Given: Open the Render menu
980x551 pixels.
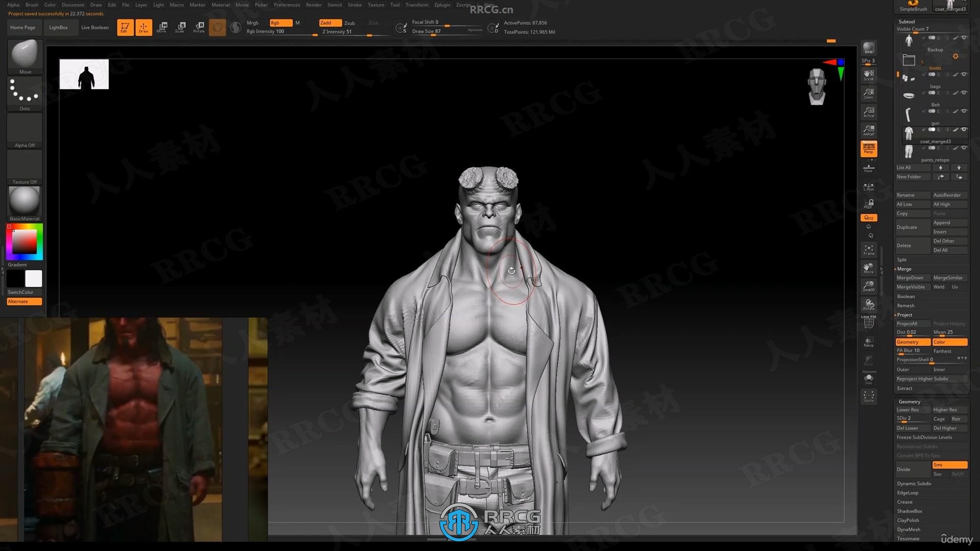Looking at the screenshot, I should (314, 5).
